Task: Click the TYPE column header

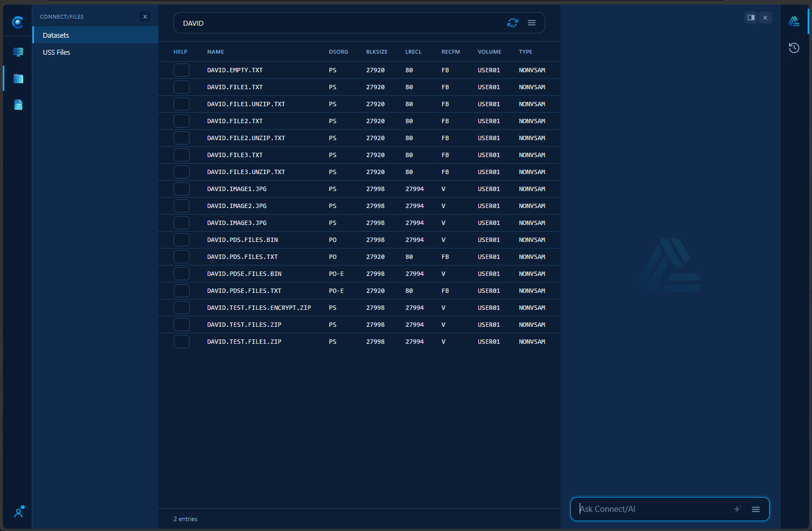Action: pos(525,52)
